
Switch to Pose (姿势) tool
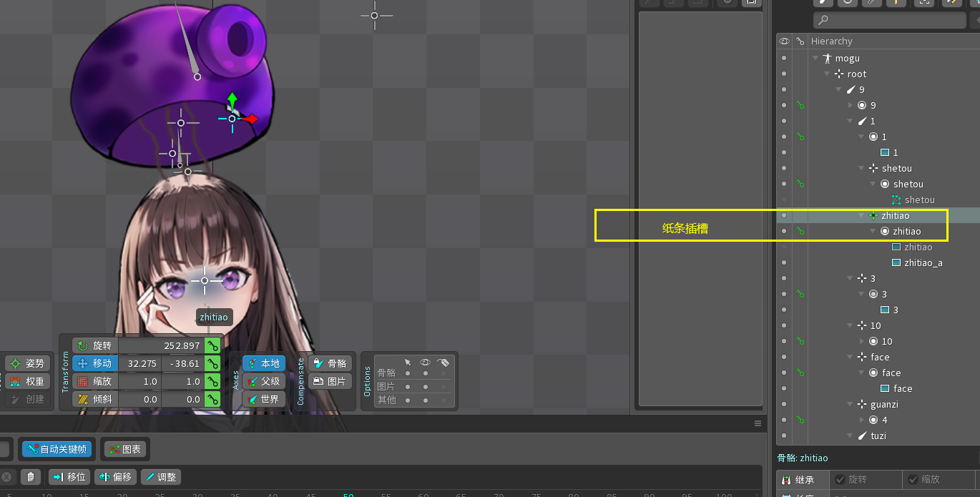pyautogui.click(x=28, y=363)
